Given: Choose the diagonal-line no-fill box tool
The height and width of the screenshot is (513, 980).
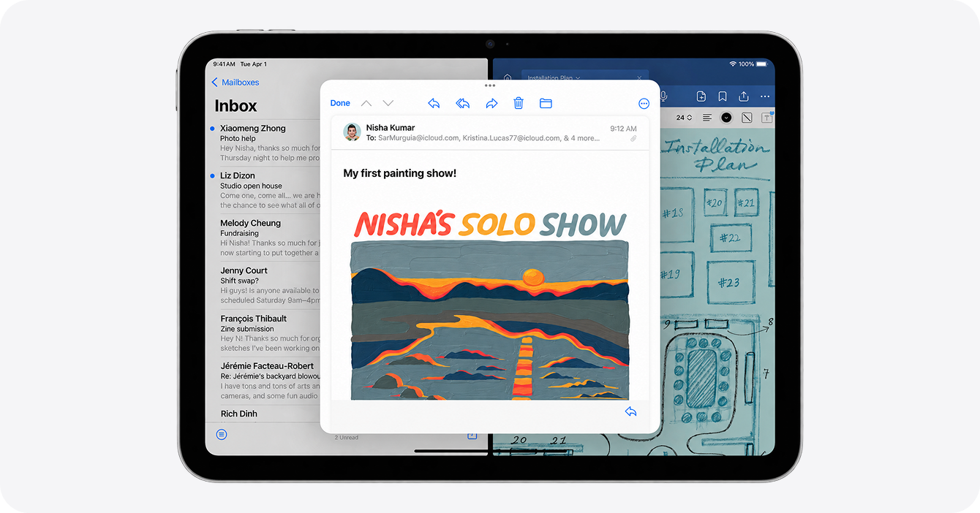Looking at the screenshot, I should coord(747,118).
